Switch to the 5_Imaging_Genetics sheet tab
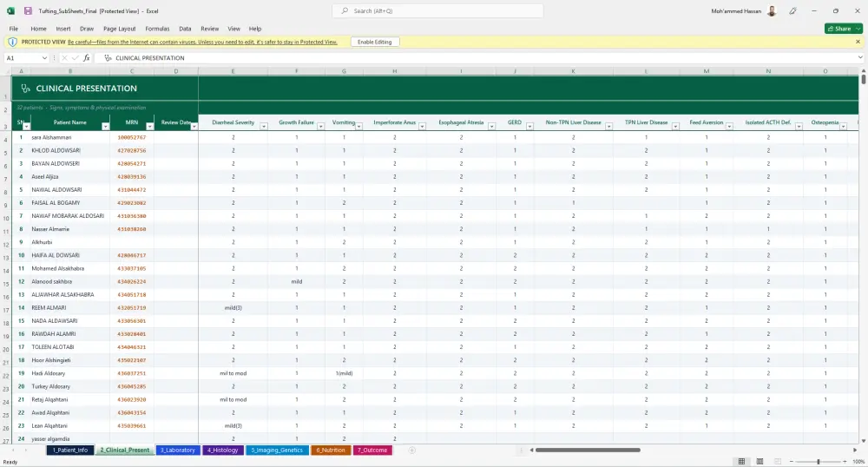This screenshot has width=868, height=467. tap(277, 451)
